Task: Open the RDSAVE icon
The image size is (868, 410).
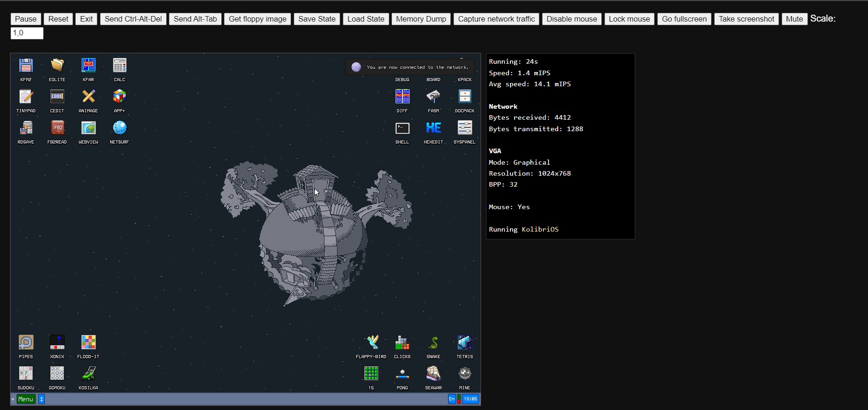Action: coord(26,128)
